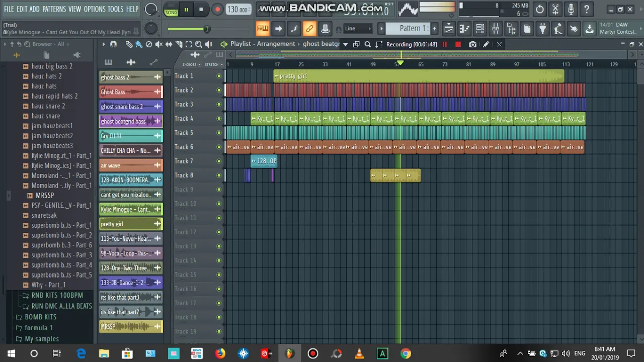Toggle the STRETCH option
Screen dimensions: 644x362
[213, 64]
